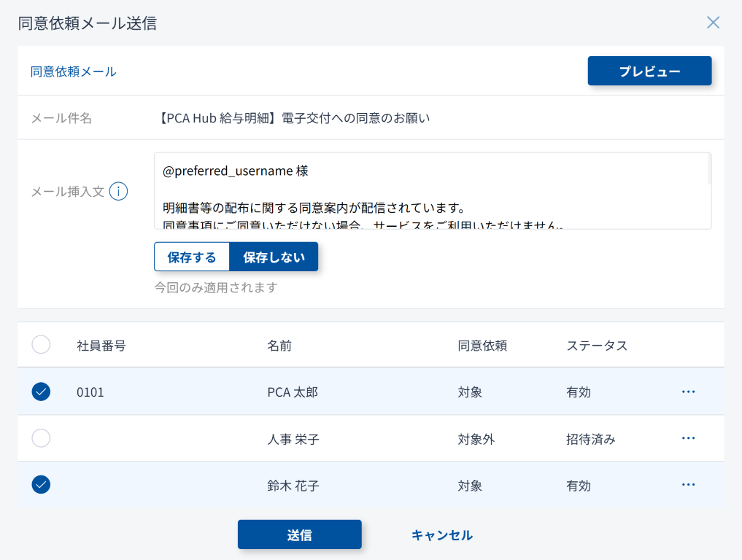Click the 同意依頼メール section heading

(73, 71)
